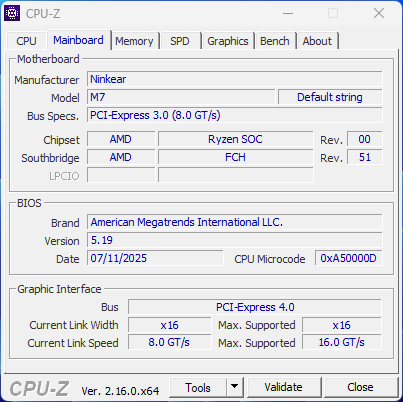Click the CPU Microcode value field

[349, 258]
